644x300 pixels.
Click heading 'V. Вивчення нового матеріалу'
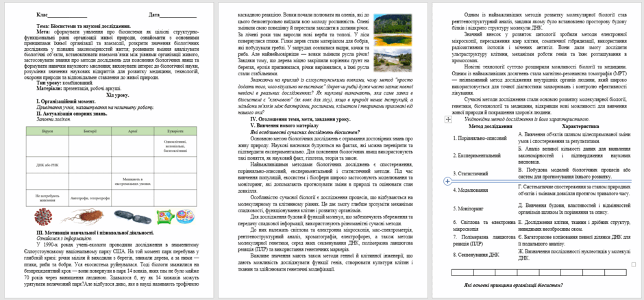(x=284, y=125)
